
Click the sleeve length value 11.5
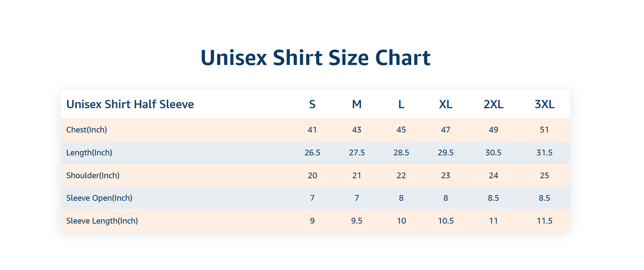(545, 221)
